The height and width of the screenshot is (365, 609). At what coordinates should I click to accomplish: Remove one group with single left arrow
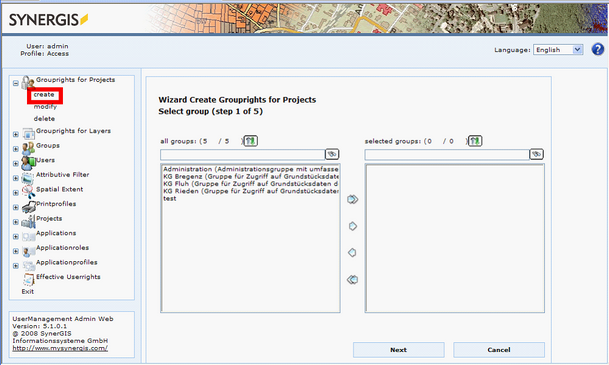coord(352,253)
